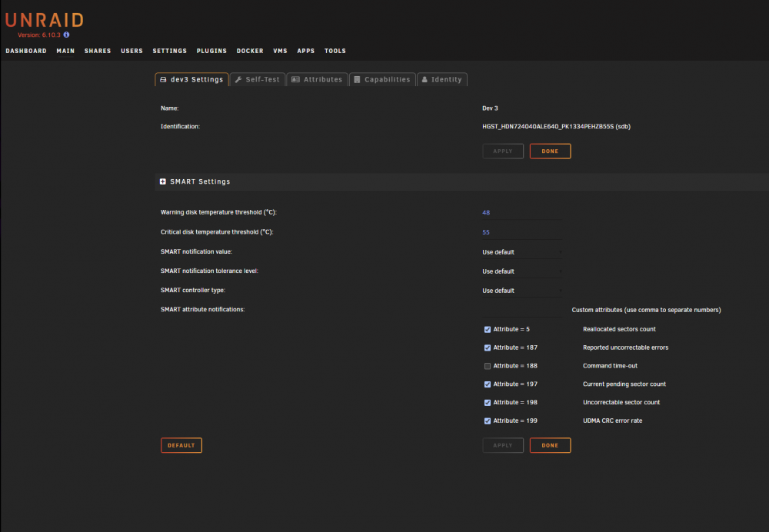
Task: Click 'Identification:' label
Action: 180,127
